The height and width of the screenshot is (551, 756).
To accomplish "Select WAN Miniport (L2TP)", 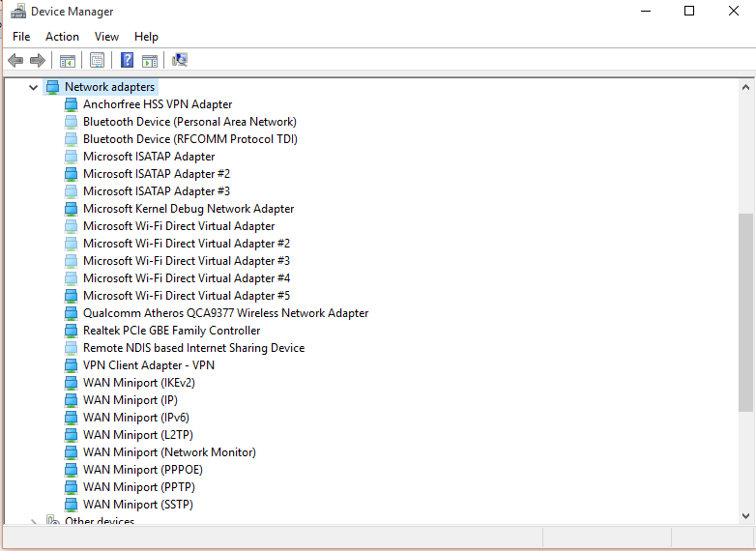I will point(138,435).
